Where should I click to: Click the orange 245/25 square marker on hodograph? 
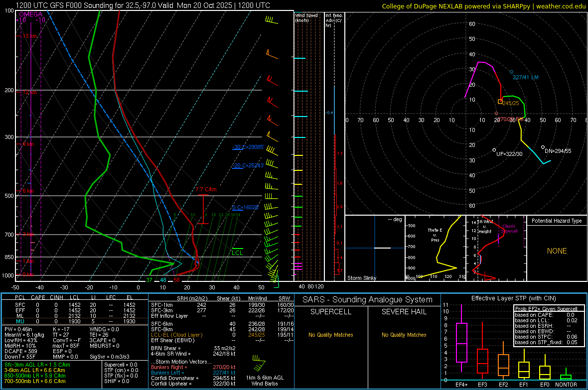500,102
